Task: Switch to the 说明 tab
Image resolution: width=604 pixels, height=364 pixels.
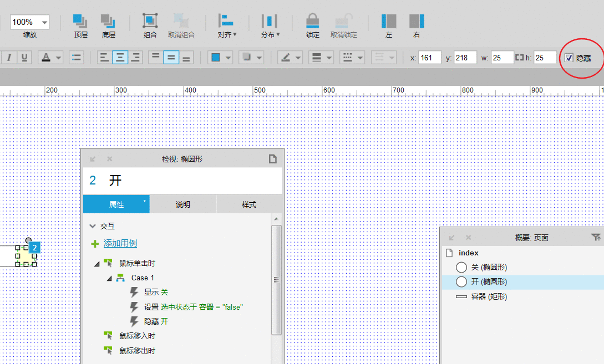Action: click(x=183, y=204)
